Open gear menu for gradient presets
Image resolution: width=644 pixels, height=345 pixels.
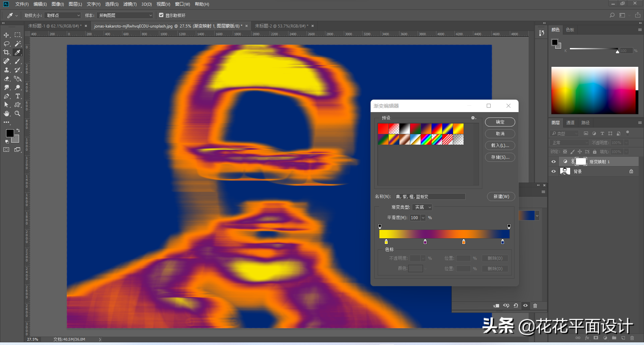coord(473,118)
